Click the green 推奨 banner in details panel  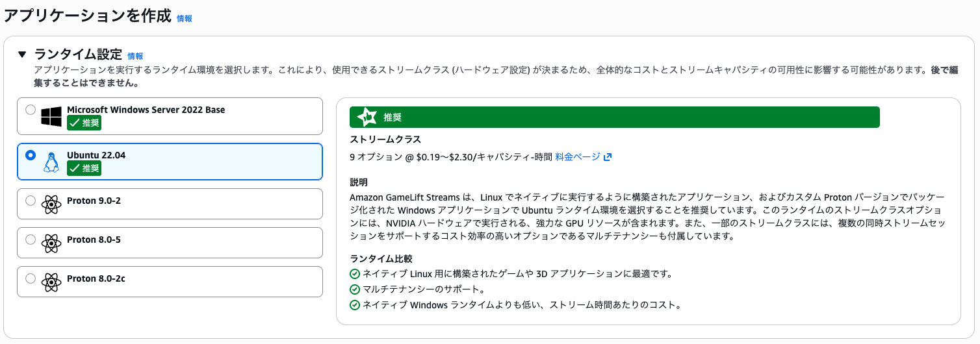point(614,117)
